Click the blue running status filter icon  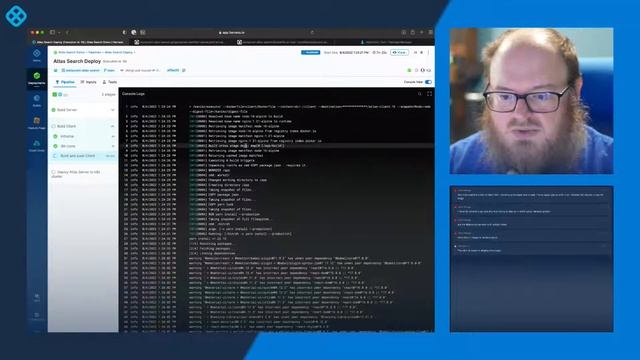pos(60,95)
